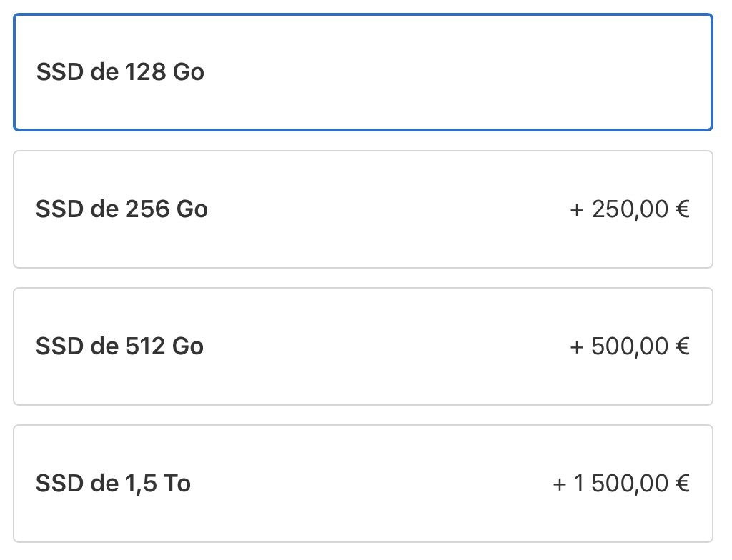The image size is (732, 560).
Task: Click the + 500,00 € price
Action: pyautogui.click(x=630, y=346)
